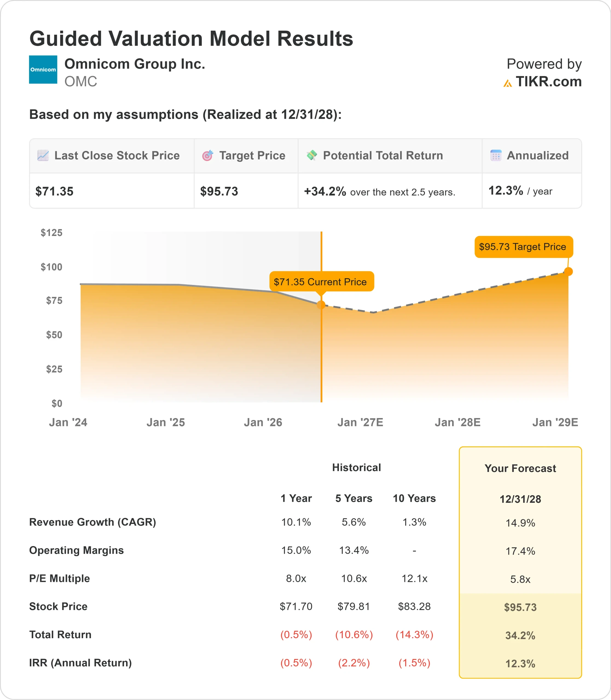Click the $83.28 ten-year stock price
This screenshot has width=611, height=700.
point(414,607)
